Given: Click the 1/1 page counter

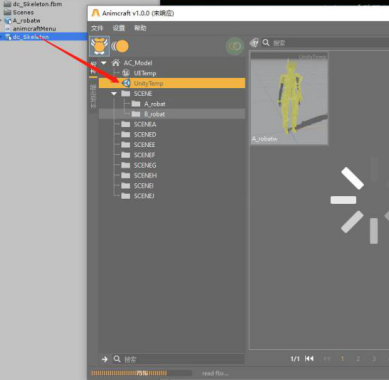Looking at the screenshot, I should point(295,359).
